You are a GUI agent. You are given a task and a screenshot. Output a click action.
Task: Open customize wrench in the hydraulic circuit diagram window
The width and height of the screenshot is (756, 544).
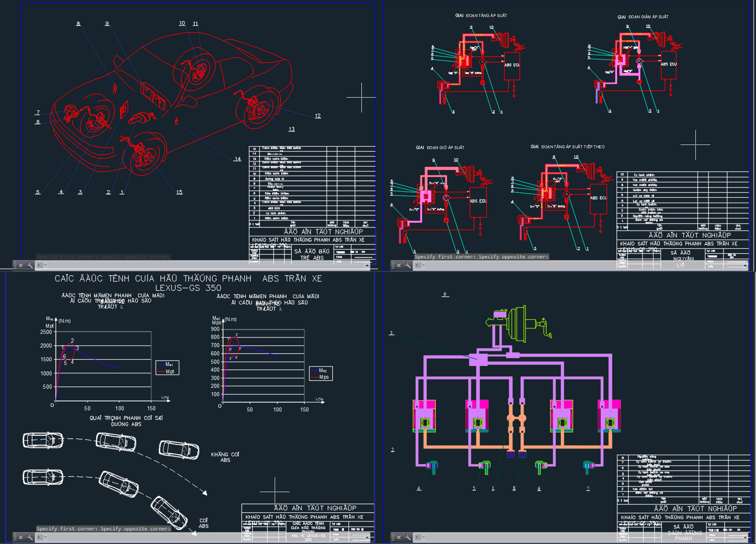pyautogui.click(x=408, y=537)
